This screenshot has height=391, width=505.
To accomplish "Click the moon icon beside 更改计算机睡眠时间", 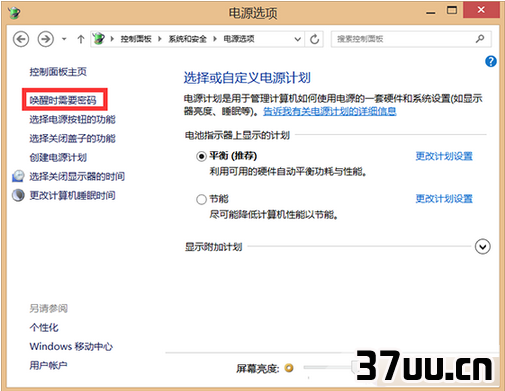I will point(18,195).
